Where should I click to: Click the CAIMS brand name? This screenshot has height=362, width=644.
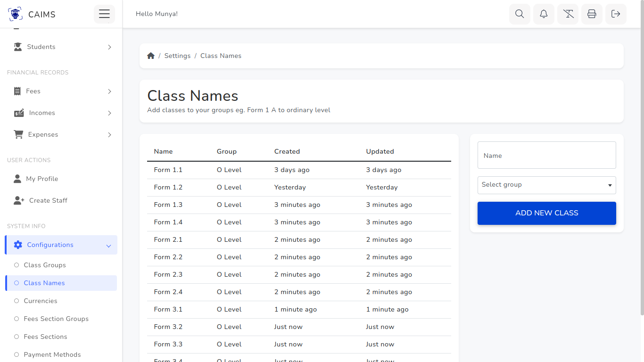tap(42, 15)
